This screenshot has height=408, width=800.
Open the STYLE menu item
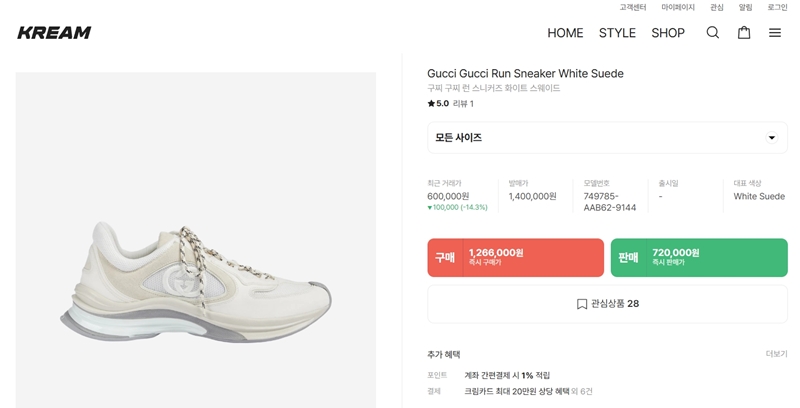coord(617,33)
